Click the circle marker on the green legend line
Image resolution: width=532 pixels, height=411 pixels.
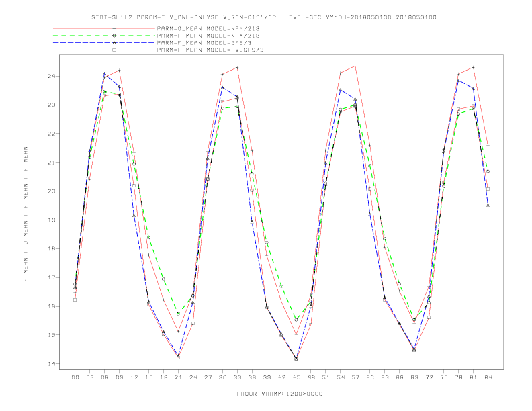114,36
